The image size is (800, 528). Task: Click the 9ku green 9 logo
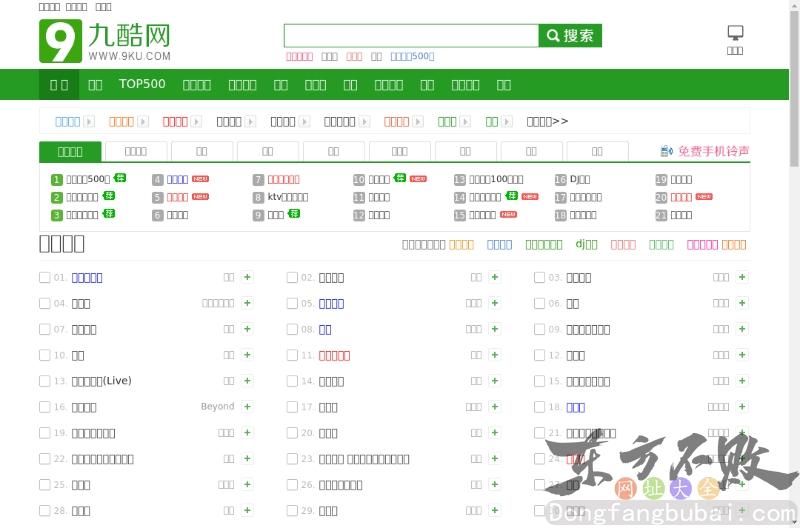[x=60, y=41]
